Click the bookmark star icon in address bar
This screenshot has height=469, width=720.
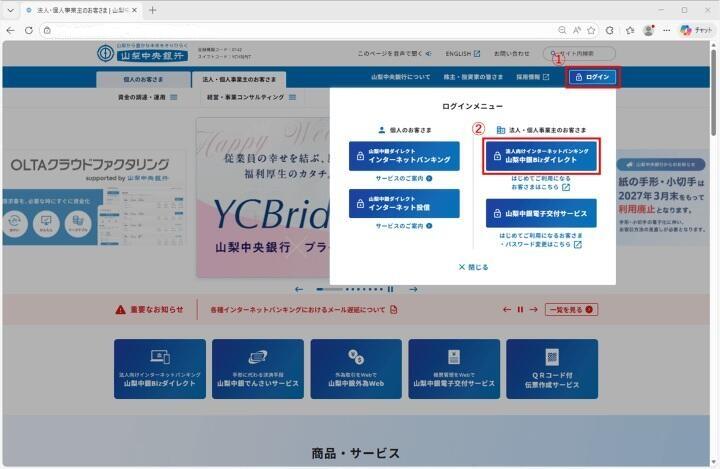592,30
